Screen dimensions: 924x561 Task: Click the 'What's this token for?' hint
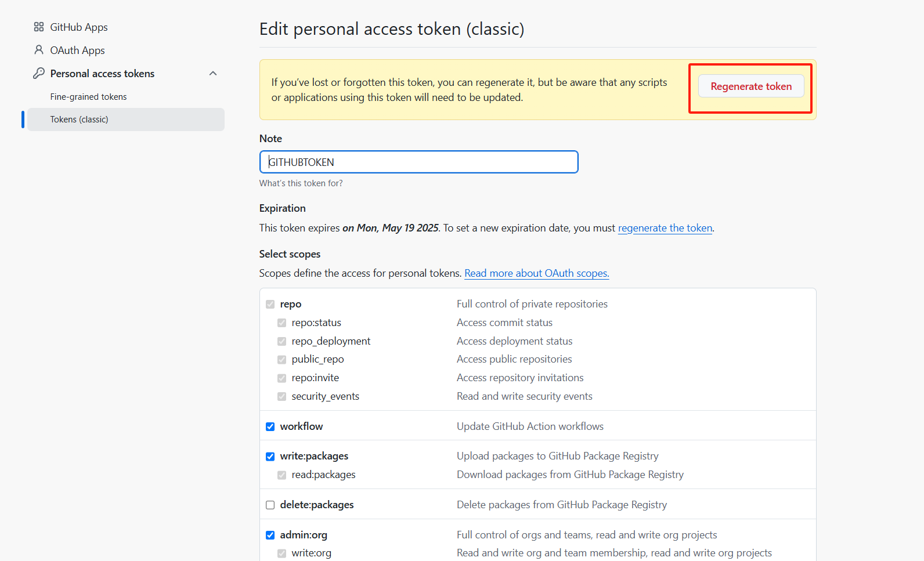tap(301, 183)
